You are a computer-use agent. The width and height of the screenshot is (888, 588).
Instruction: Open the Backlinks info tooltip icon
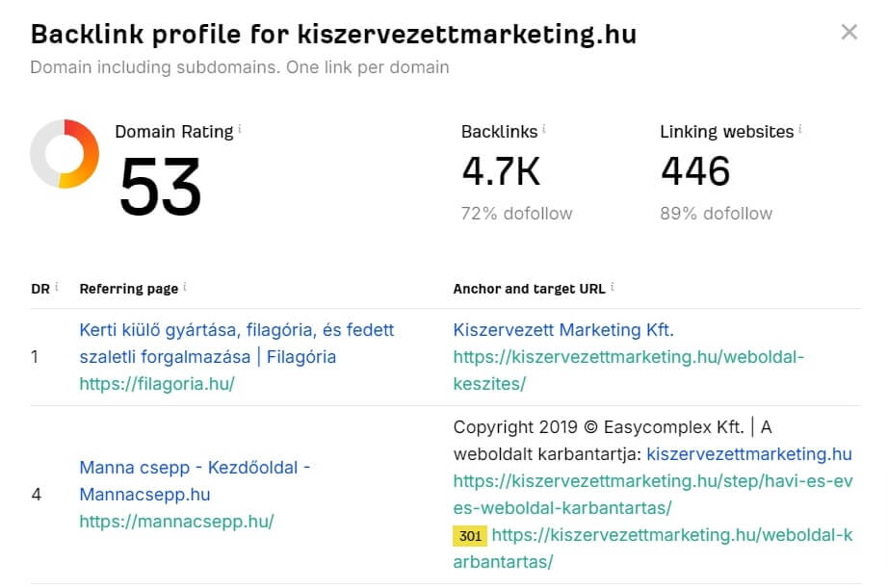pos(543,129)
